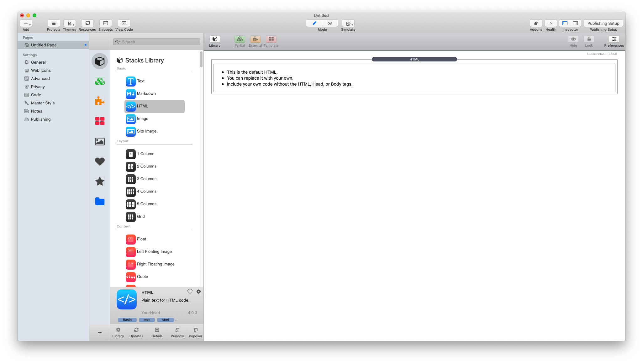Show library as Popover
Screen dimensions: 643x364
(x=196, y=332)
